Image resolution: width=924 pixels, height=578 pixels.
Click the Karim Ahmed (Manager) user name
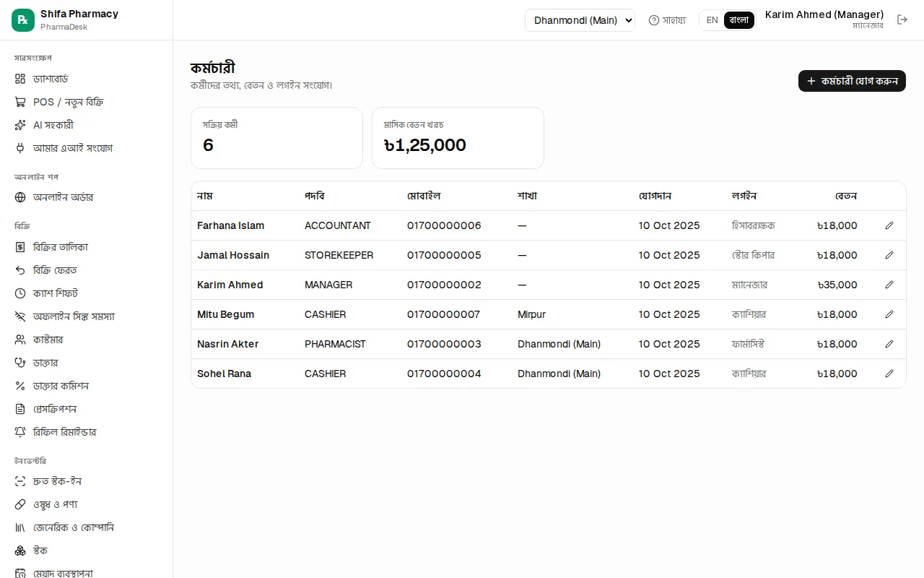824,14
